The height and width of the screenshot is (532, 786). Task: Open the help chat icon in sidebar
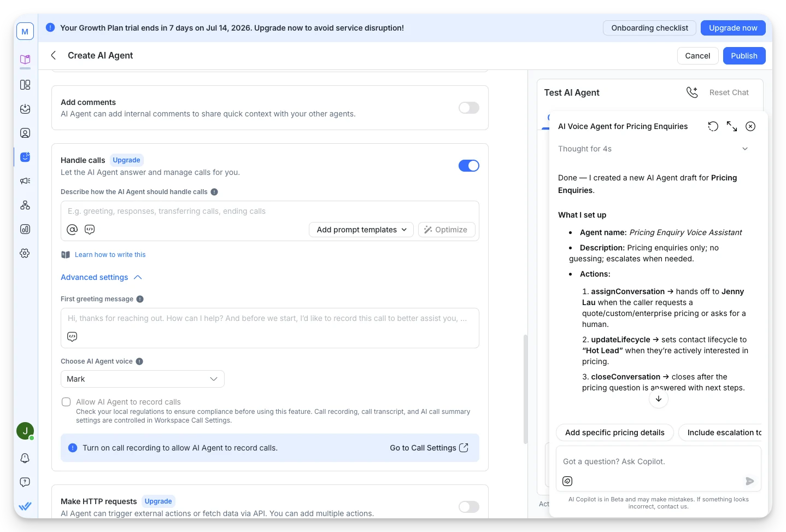25,482
